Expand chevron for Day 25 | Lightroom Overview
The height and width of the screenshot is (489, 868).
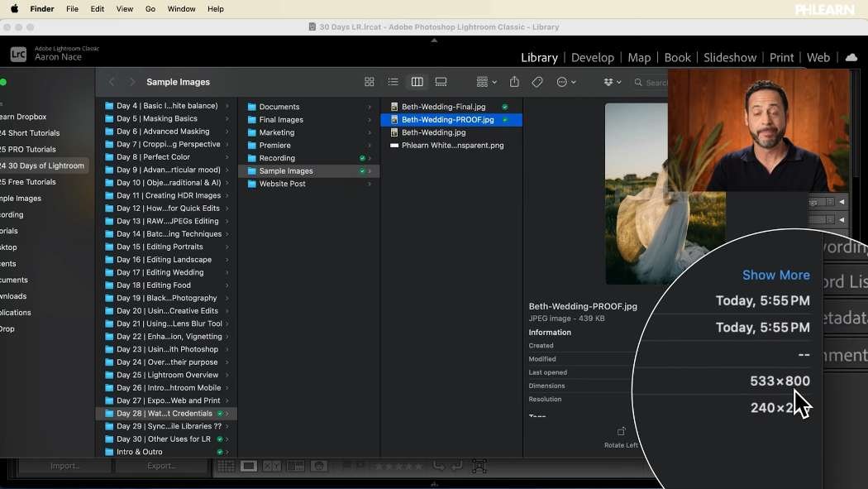click(227, 375)
